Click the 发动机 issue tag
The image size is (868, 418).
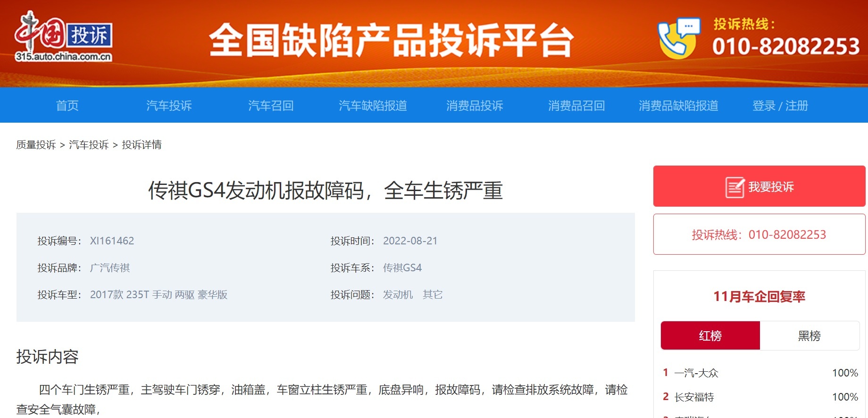coord(398,295)
